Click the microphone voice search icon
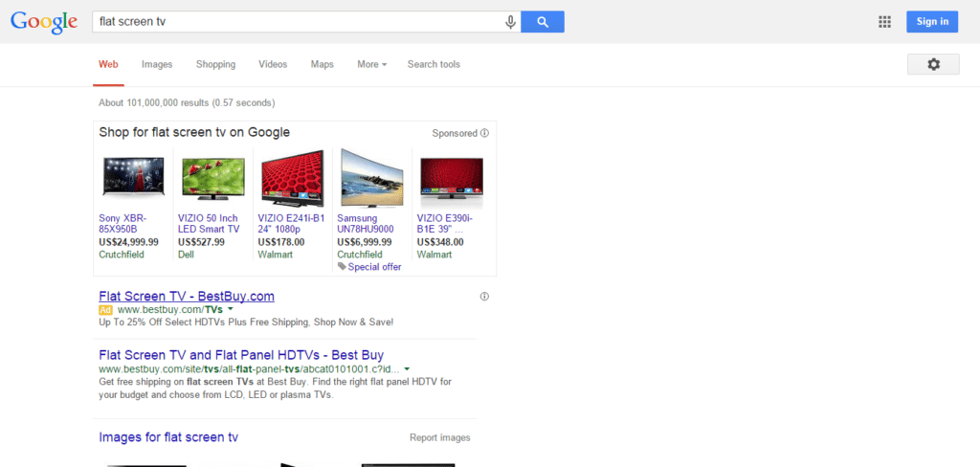Viewport: 980px width, 467px height. point(511,22)
